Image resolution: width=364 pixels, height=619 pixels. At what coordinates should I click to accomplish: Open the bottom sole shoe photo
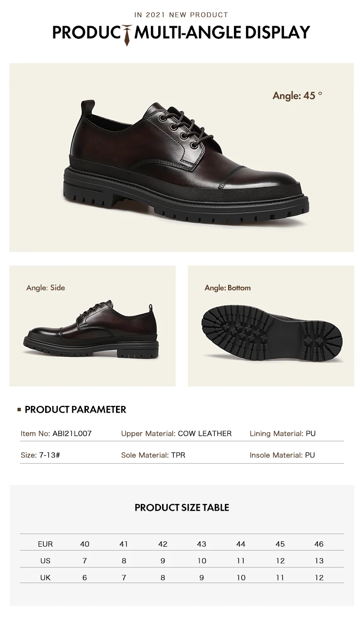coord(271,326)
